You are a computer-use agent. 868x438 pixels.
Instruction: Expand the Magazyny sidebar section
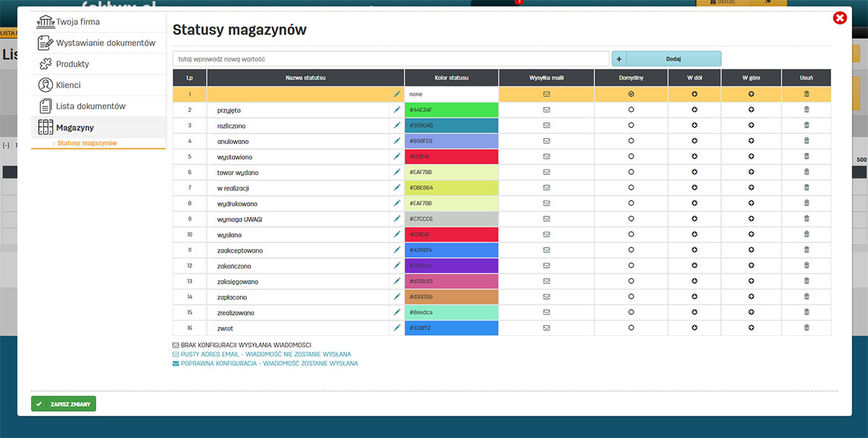(x=76, y=127)
